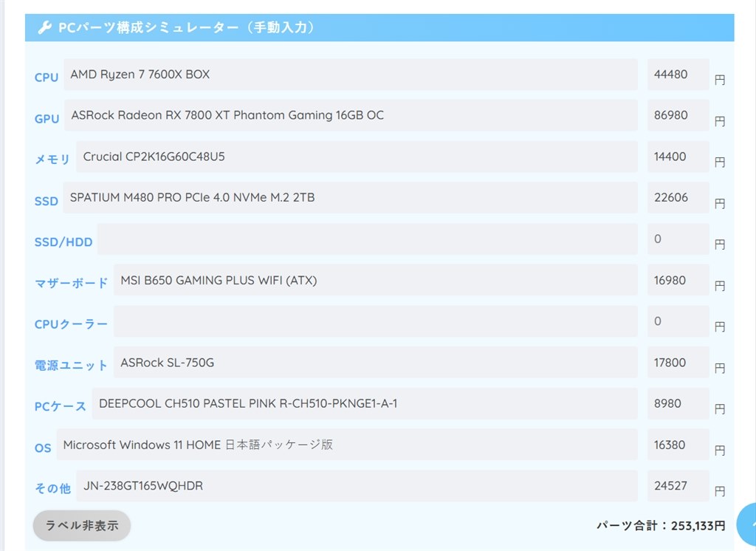Click the GPU name field ASRock Radeon RX 7800 XT
The width and height of the screenshot is (756, 551).
coord(351,115)
